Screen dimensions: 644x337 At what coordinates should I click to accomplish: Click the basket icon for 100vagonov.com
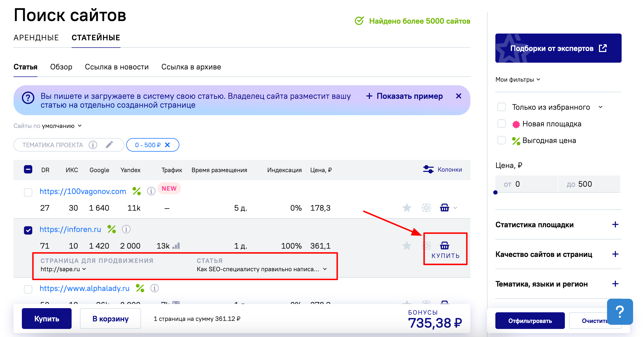[444, 208]
